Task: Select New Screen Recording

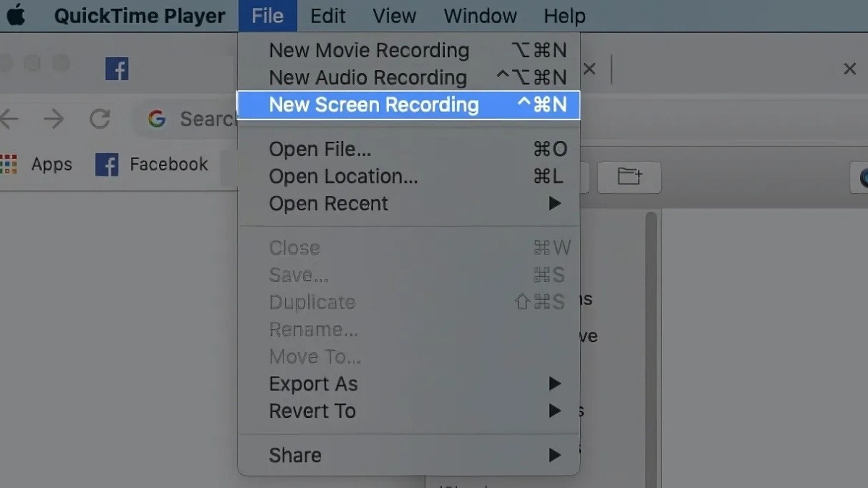Action: [409, 105]
